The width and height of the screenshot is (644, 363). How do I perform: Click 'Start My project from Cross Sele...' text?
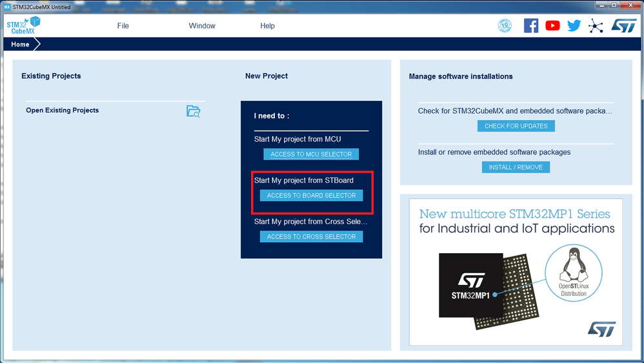click(310, 221)
